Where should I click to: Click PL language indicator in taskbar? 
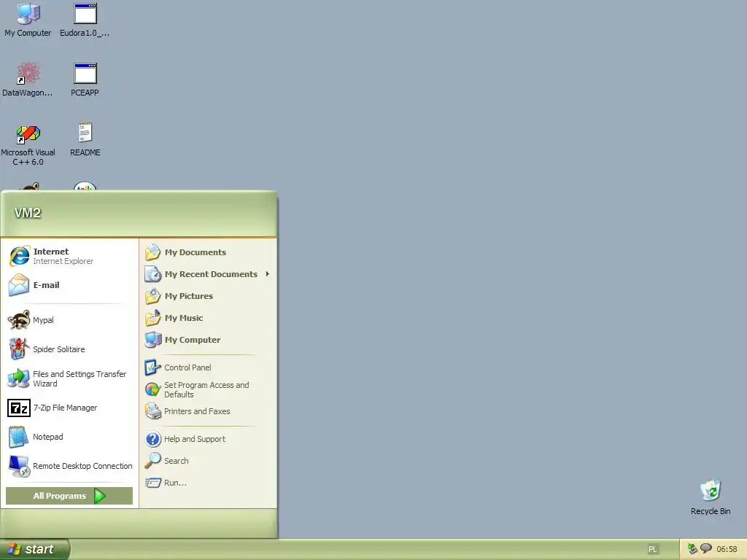click(652, 550)
